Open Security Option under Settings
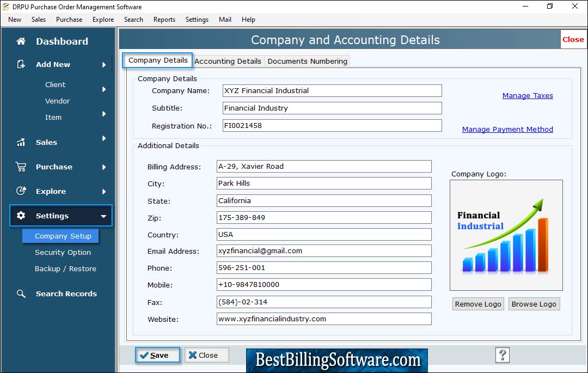 click(63, 252)
